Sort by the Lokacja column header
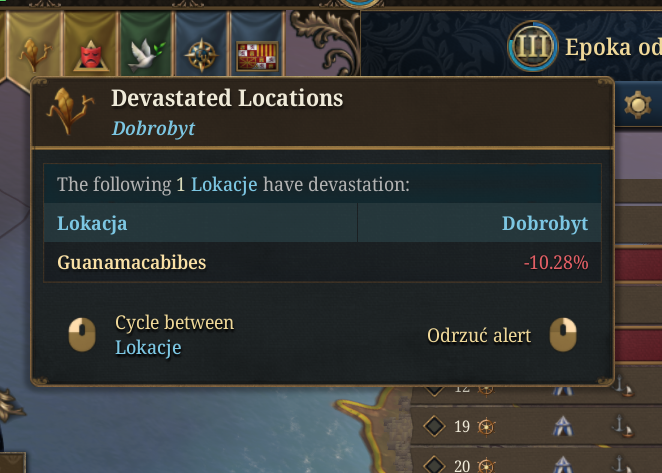 coord(92,224)
